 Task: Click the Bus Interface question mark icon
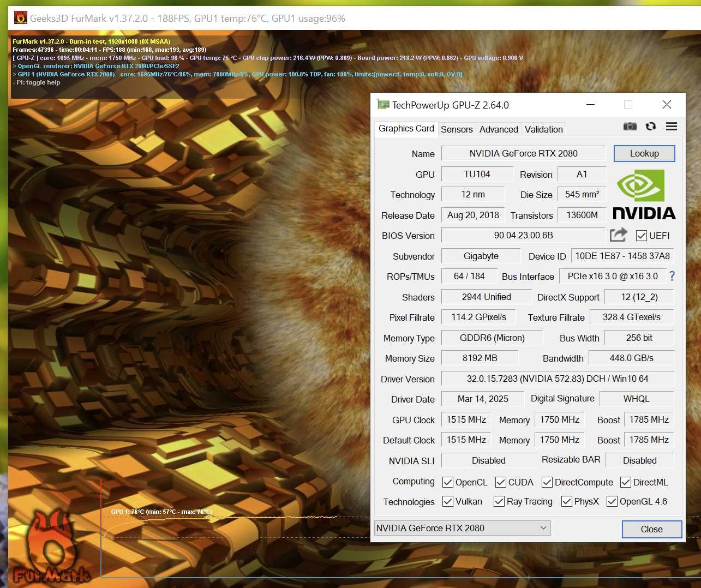click(x=672, y=276)
